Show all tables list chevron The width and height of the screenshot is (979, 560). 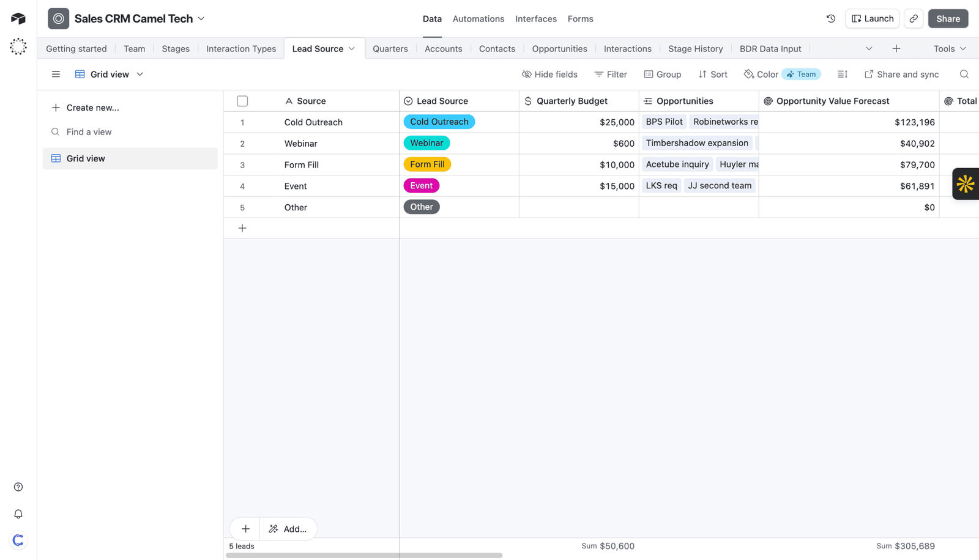tap(869, 48)
